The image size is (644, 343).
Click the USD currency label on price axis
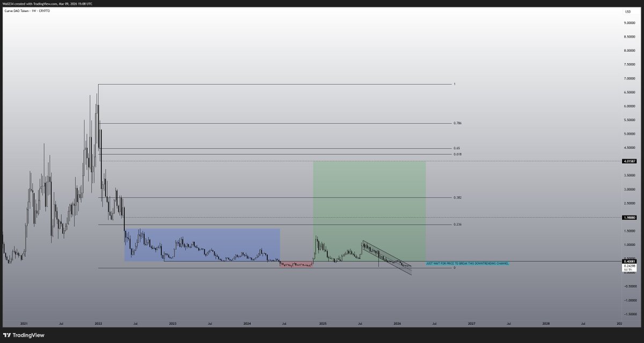(x=627, y=11)
